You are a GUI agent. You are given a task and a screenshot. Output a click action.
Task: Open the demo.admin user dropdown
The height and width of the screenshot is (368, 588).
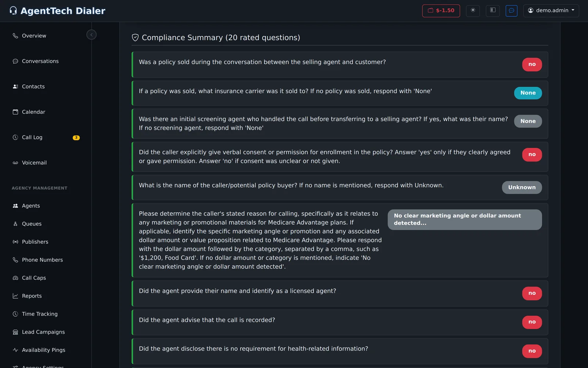click(551, 11)
